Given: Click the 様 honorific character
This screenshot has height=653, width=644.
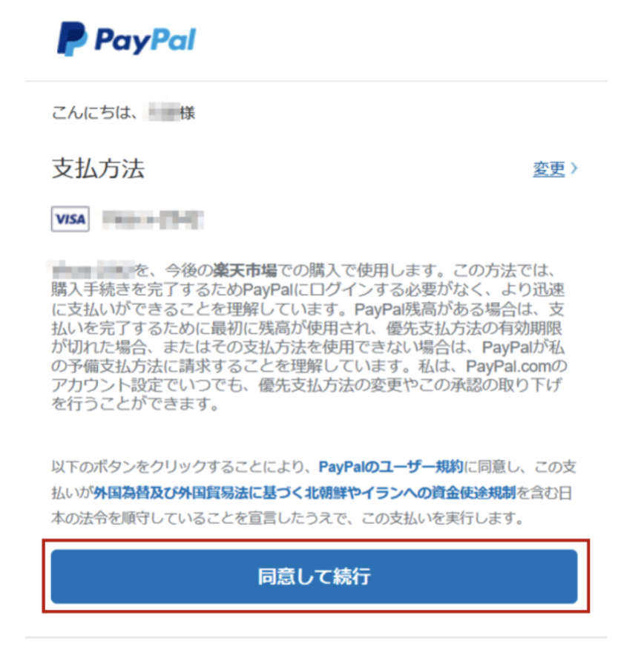Looking at the screenshot, I should click(187, 113).
